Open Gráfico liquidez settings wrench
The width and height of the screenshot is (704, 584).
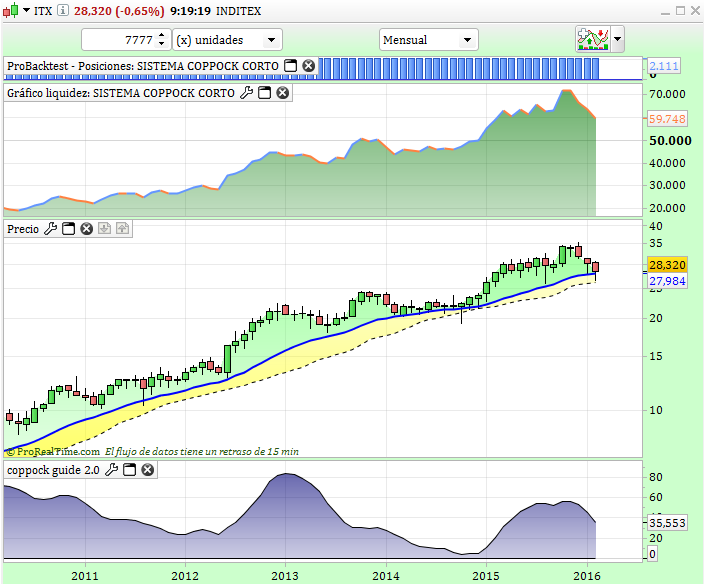click(246, 93)
